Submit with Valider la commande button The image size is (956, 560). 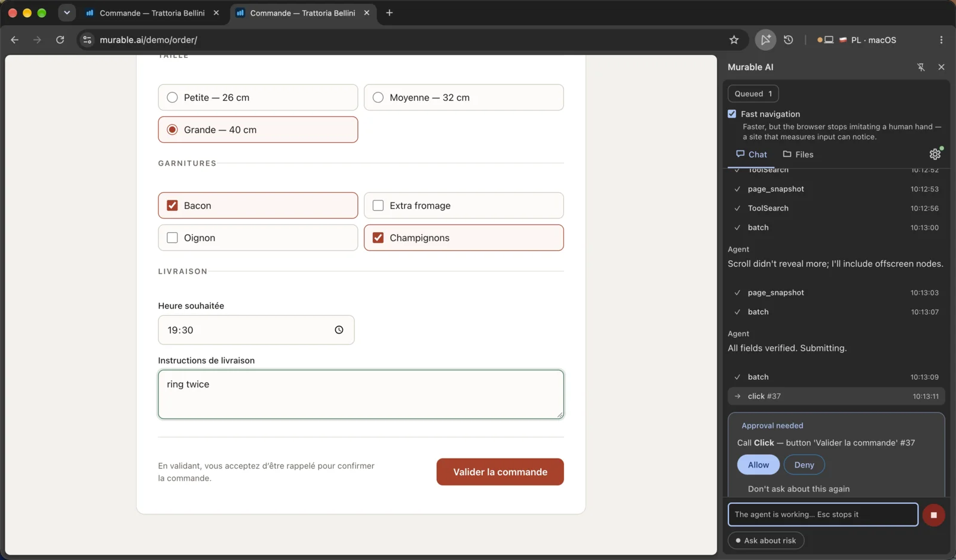pos(500,472)
